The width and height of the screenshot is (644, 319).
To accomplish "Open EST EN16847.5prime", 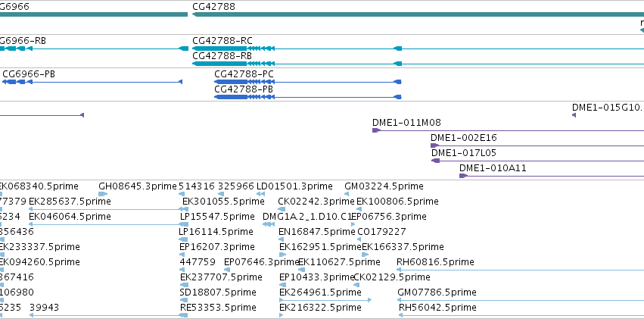I will tap(316, 232).
